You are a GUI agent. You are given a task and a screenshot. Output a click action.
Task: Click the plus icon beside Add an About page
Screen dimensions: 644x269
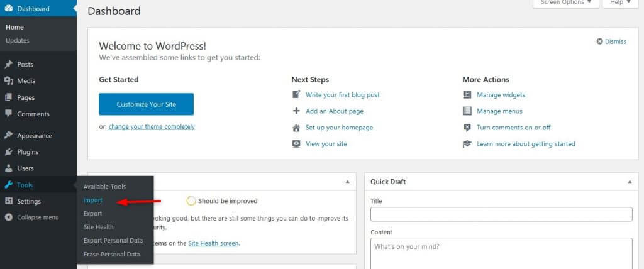(296, 111)
